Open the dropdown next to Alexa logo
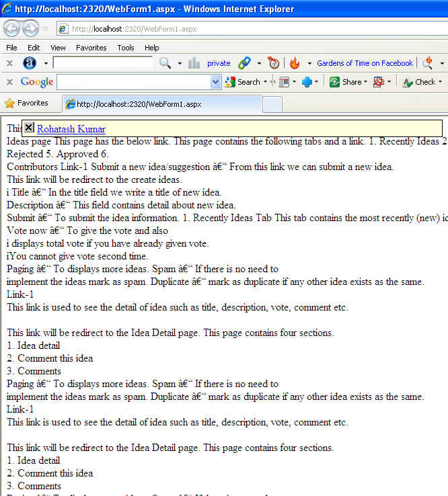This screenshot has width=448, height=496. point(46,64)
